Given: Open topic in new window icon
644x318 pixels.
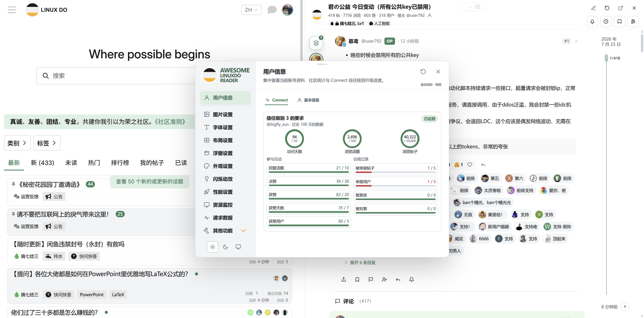Looking at the screenshot, I should point(621,8).
